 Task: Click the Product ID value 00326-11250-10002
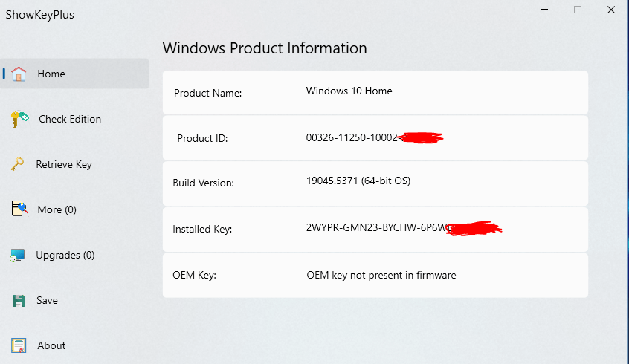click(352, 138)
